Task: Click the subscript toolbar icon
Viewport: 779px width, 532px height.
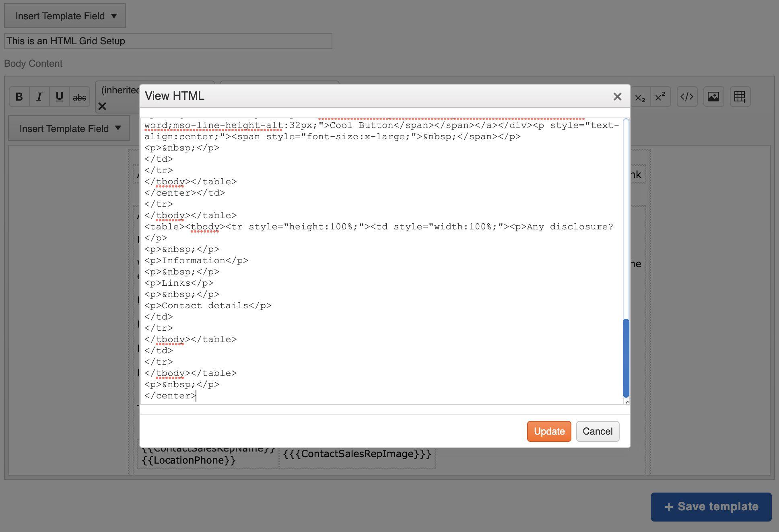Action: (640, 97)
